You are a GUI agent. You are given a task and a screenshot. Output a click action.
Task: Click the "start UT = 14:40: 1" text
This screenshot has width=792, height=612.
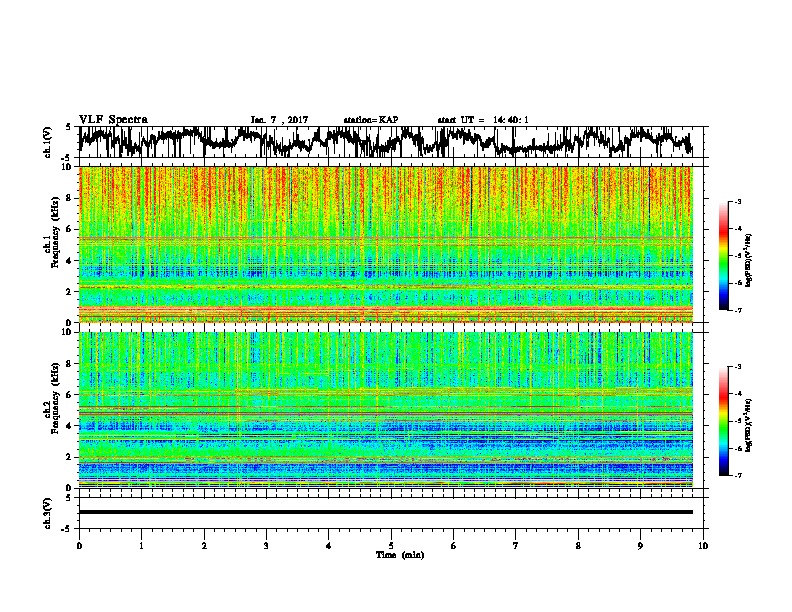click(x=483, y=120)
